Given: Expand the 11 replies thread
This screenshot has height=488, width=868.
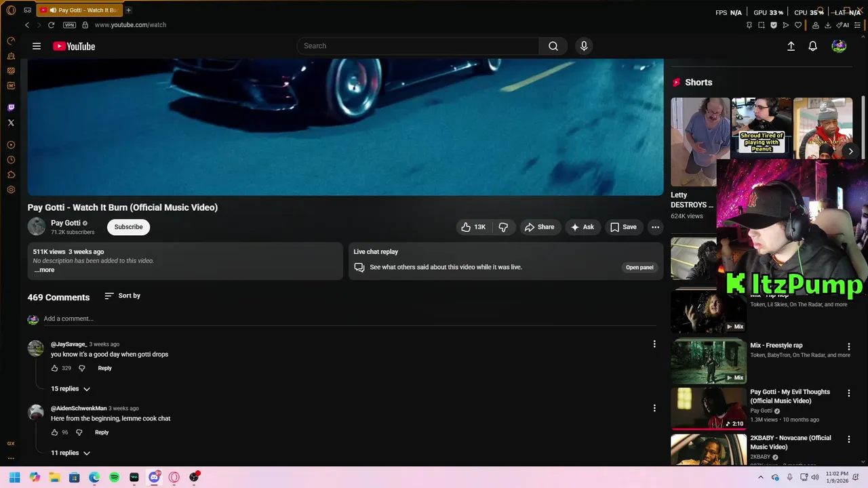Looking at the screenshot, I should click(x=71, y=453).
